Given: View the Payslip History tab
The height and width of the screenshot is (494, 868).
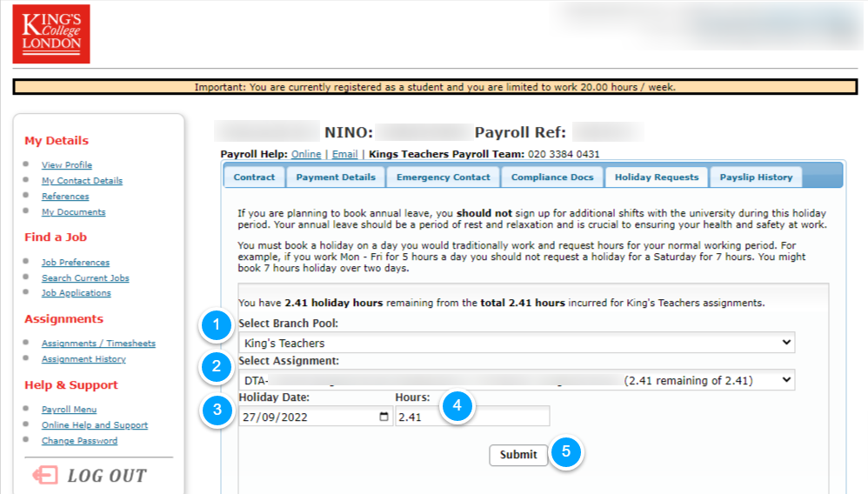Looking at the screenshot, I should click(756, 177).
